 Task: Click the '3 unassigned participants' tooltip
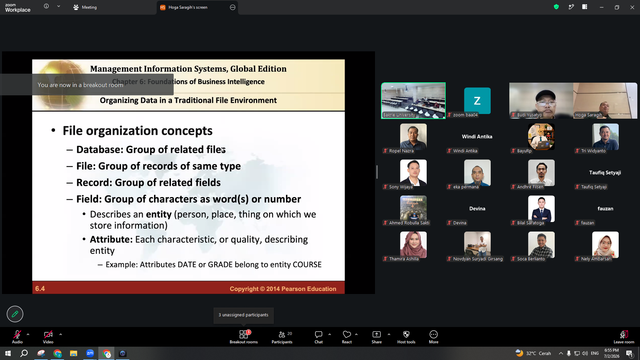pos(244,315)
